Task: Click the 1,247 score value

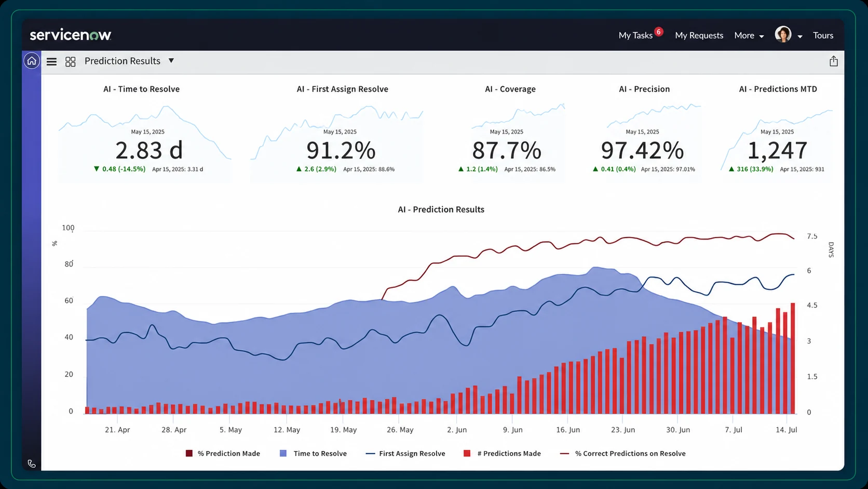Action: coord(777,151)
